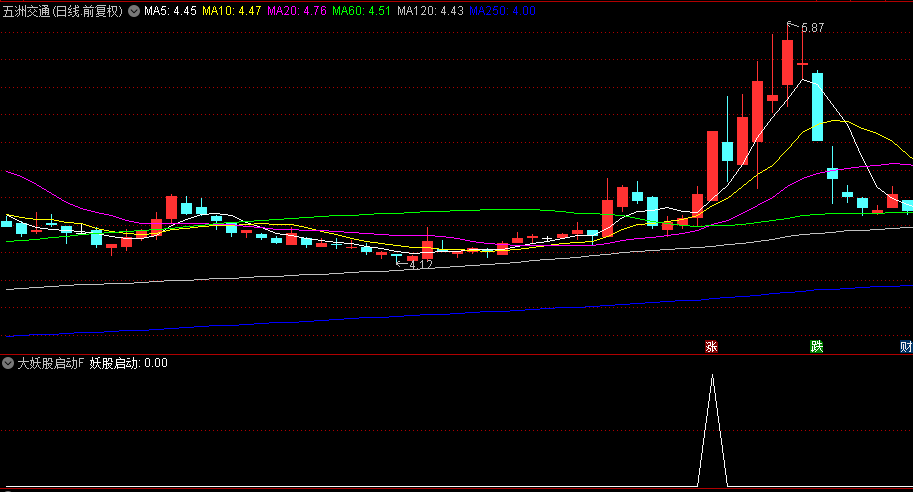This screenshot has height=492, width=913.
Task: Click the 妖股启动: 0.00 value
Action: (129, 363)
